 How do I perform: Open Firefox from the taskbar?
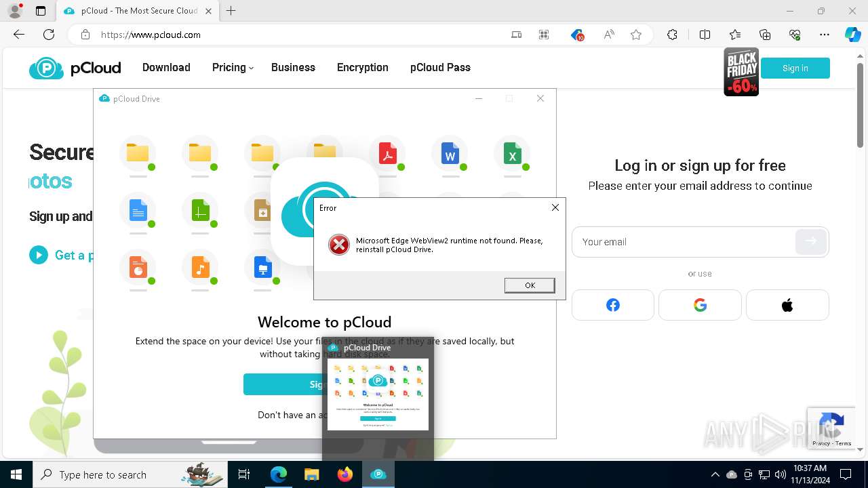(x=344, y=474)
